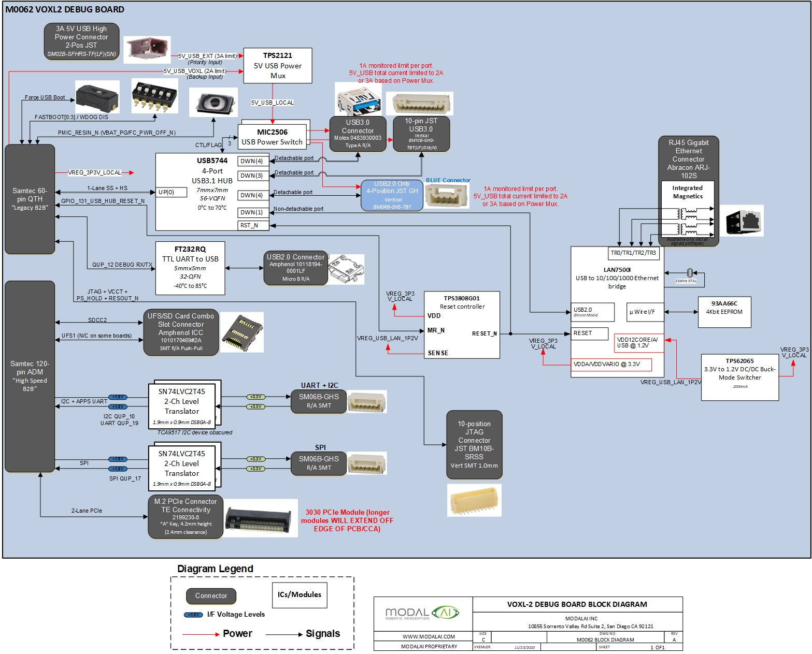Click the Integrated Magnetics box
This screenshot has height=654, width=812.
688,210
